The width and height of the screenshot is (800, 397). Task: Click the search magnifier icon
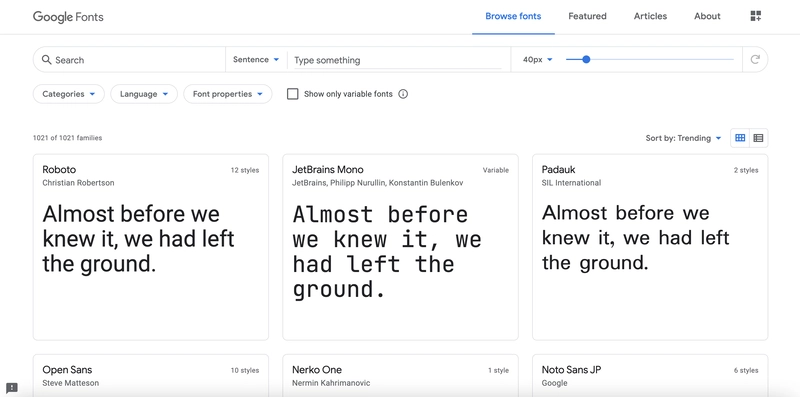click(x=46, y=60)
